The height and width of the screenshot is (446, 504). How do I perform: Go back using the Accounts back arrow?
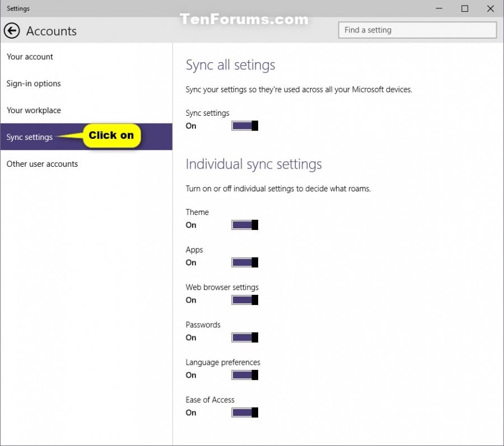click(12, 31)
